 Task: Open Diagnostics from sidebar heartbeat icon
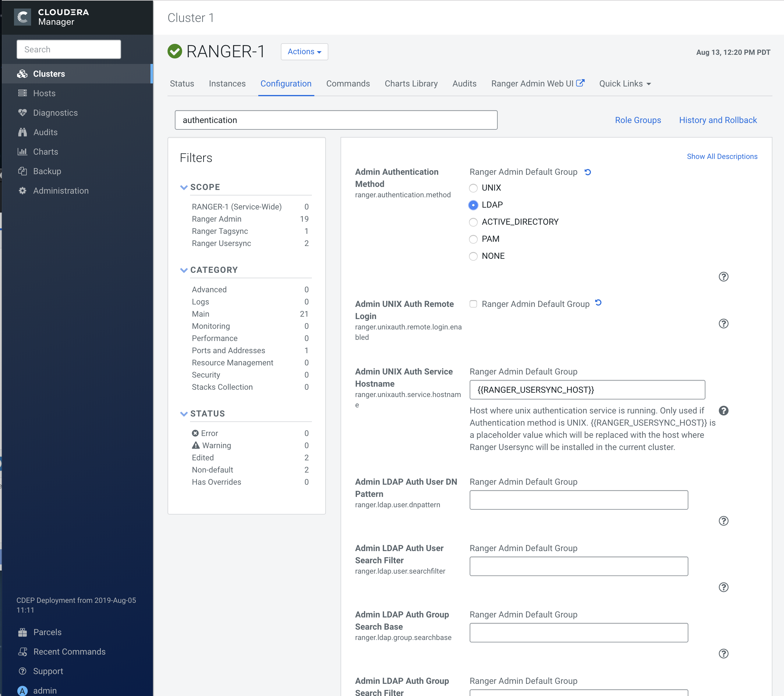[x=23, y=113]
